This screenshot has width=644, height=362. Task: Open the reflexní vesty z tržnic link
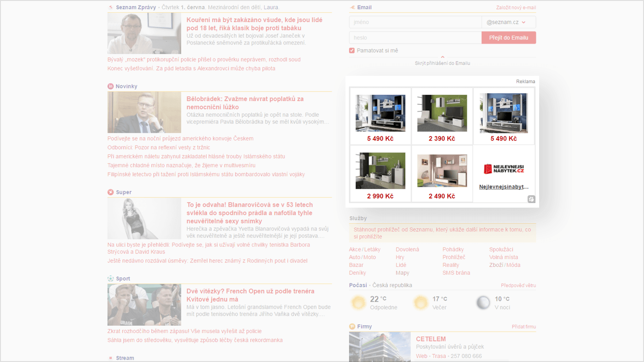[x=159, y=147]
